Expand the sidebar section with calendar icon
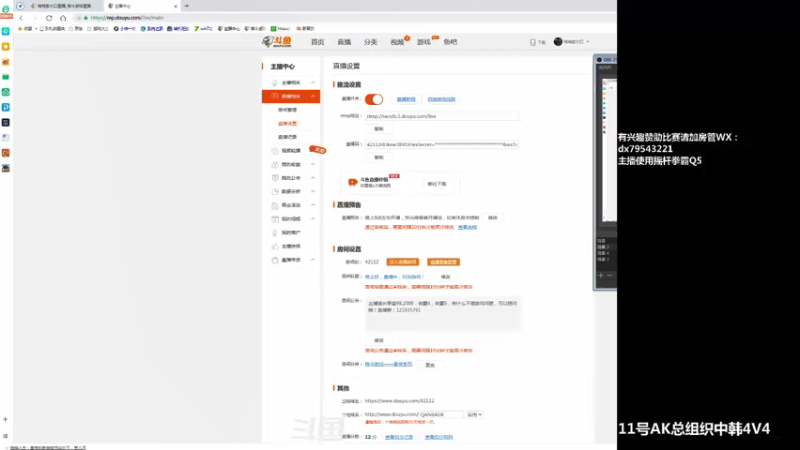Screen dimensions: 800x450 pos(313,219)
